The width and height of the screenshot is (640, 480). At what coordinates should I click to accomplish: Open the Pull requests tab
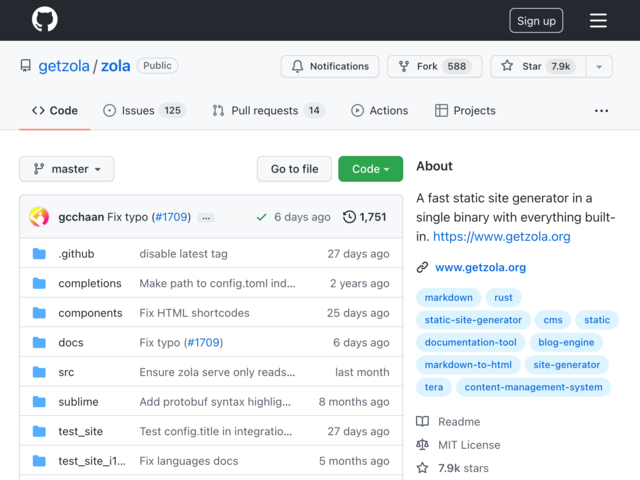point(268,111)
